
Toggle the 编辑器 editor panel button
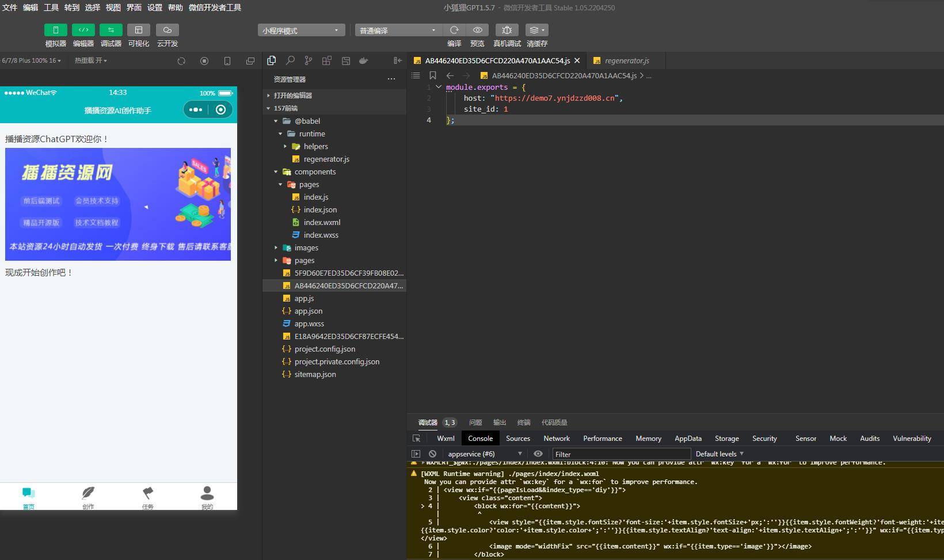(x=83, y=30)
